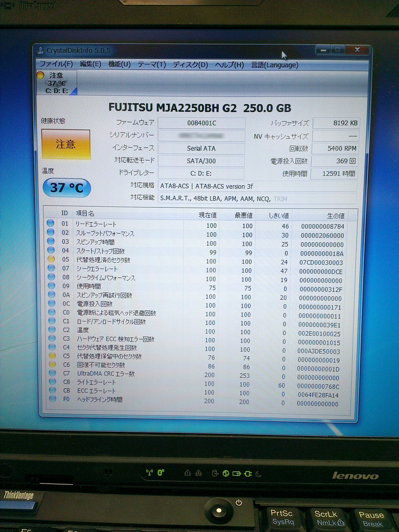Click the interface field Serial ATA

201,148
